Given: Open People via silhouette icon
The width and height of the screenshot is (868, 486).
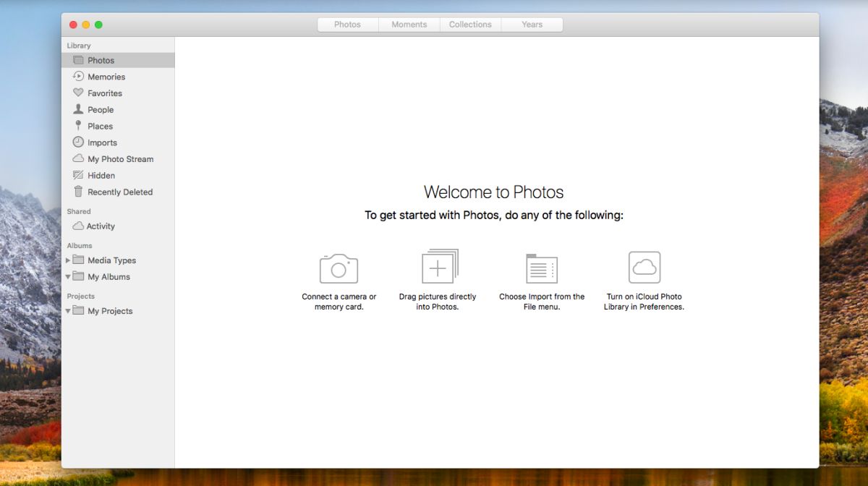Looking at the screenshot, I should [78, 109].
